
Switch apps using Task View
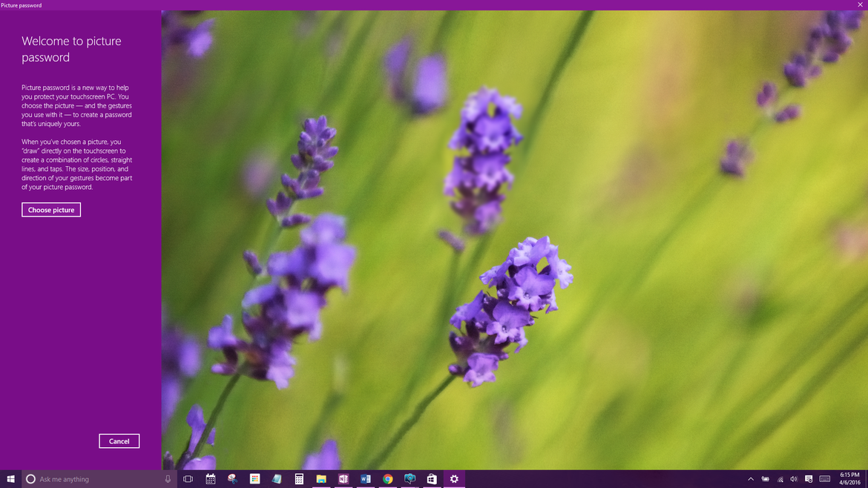pyautogui.click(x=188, y=479)
